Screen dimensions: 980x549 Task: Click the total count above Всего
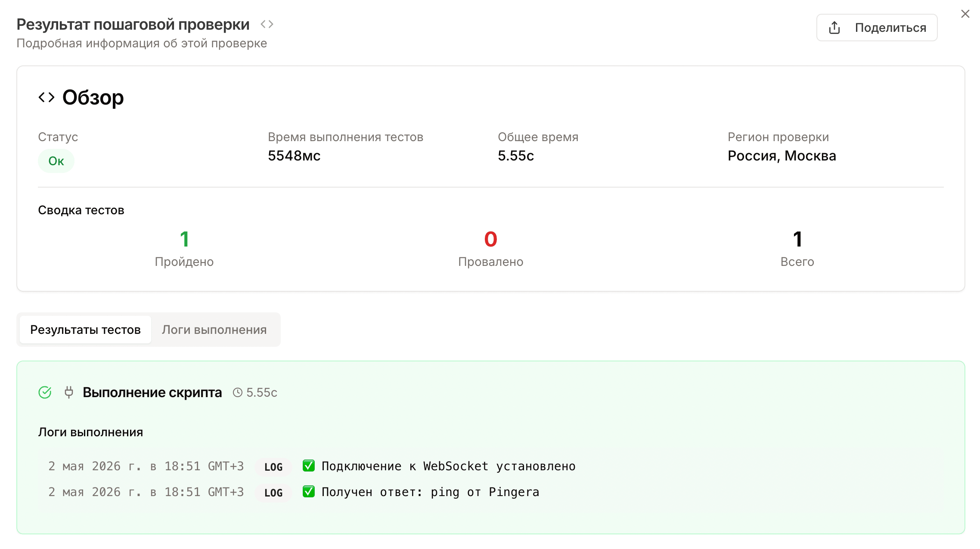(x=797, y=239)
